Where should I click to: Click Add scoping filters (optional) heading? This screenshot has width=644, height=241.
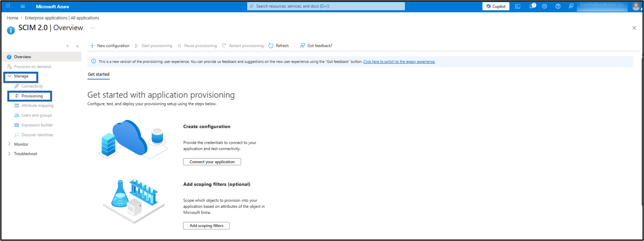[217, 184]
